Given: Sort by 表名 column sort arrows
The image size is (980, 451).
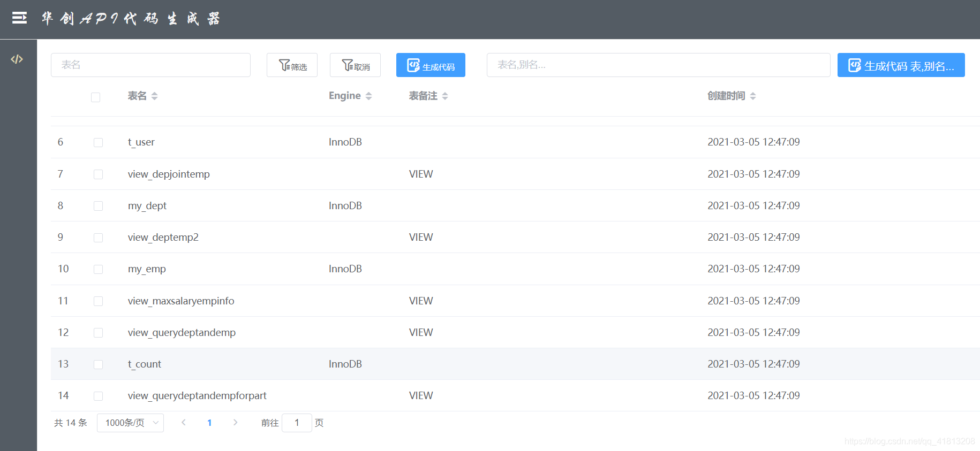Looking at the screenshot, I should [x=155, y=96].
